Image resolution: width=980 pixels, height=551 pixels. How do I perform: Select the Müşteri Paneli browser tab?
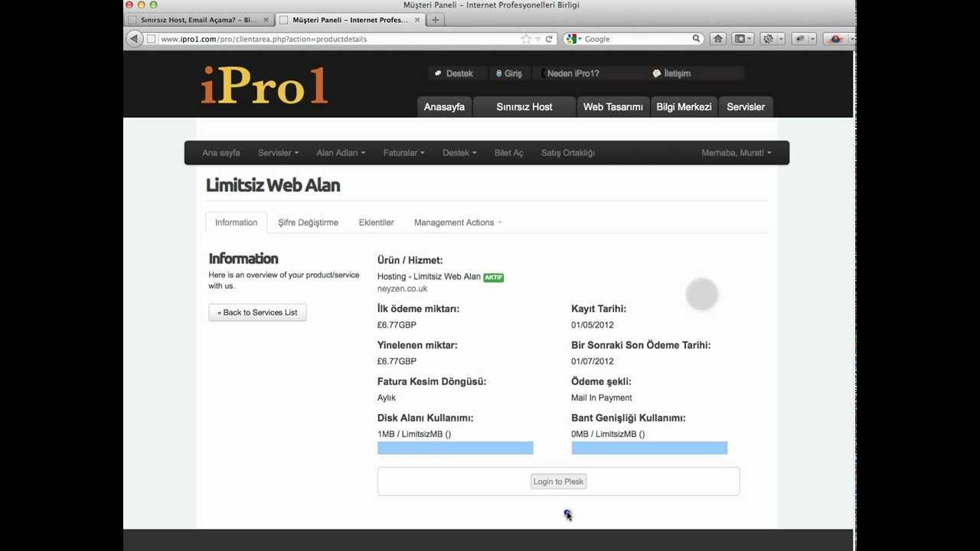click(350, 20)
